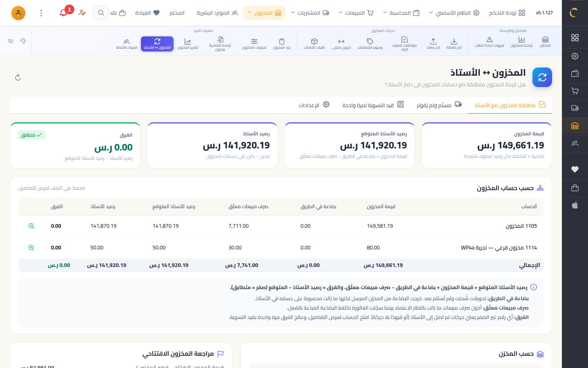This screenshot has width=588, height=368.
Task: Open the vertical three-dots more menu
Action: pos(41,13)
